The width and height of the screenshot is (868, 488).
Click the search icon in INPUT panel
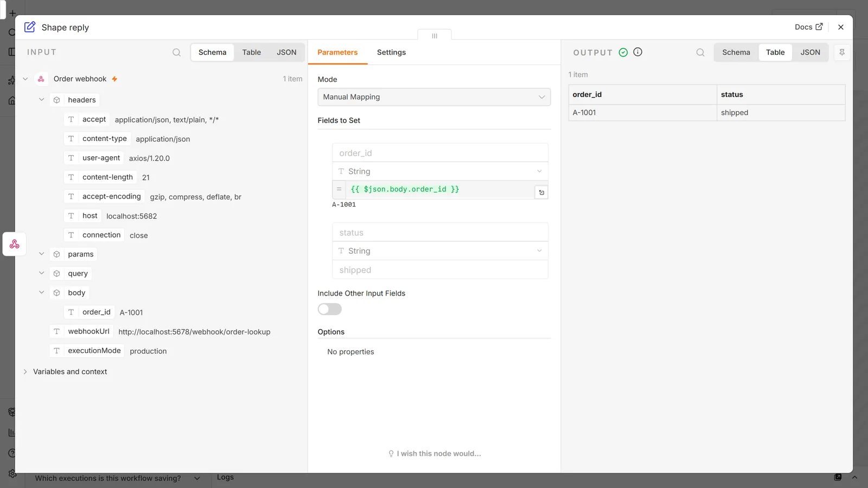tap(177, 53)
